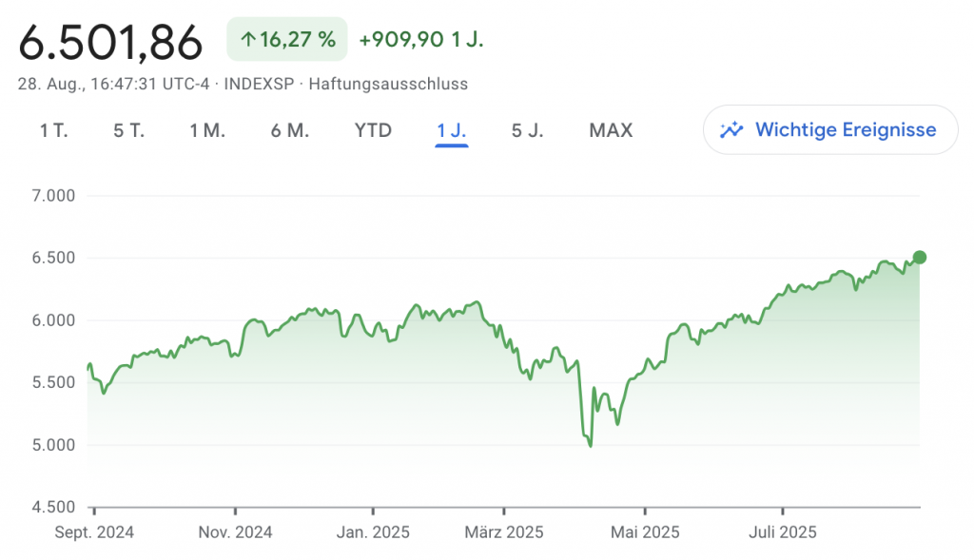Click the Nov. 2024 axis label

(234, 532)
